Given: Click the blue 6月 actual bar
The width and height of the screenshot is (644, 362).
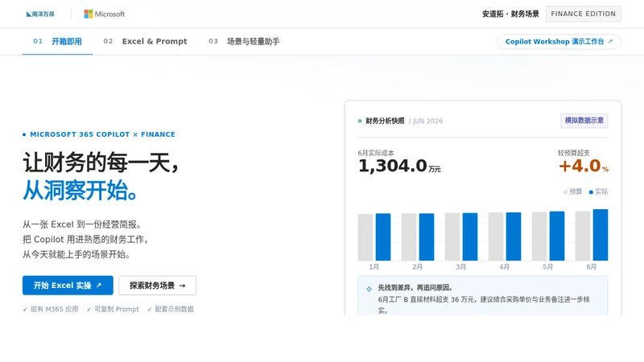Looking at the screenshot, I should [601, 235].
